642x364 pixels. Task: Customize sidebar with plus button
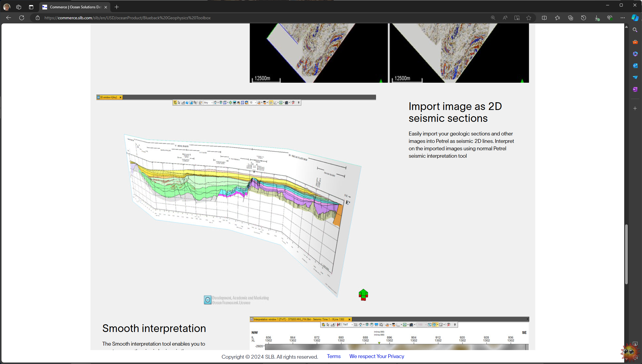635,108
